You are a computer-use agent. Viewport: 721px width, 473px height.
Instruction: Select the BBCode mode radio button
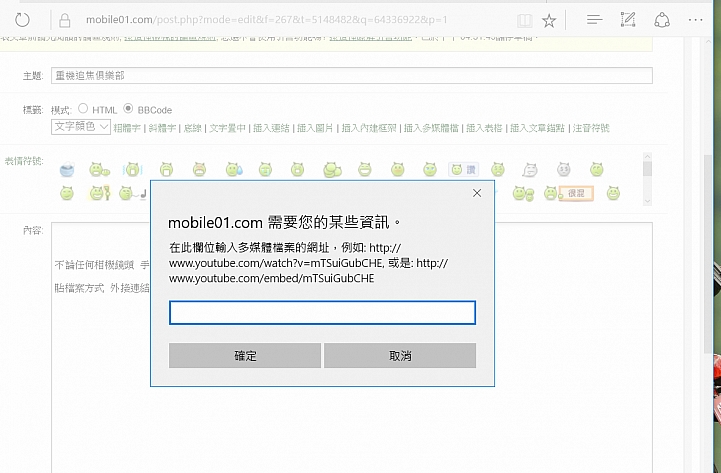click(128, 108)
